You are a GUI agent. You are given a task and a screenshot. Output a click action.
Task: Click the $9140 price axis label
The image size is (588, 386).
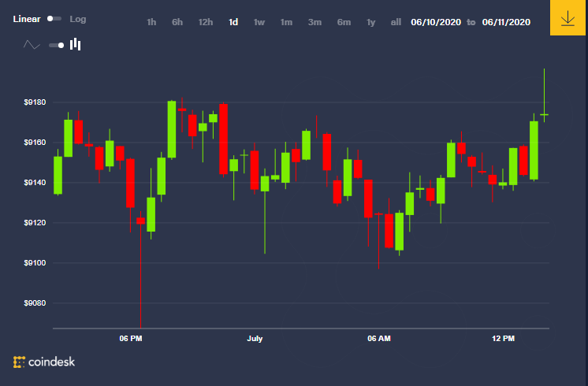(35, 183)
